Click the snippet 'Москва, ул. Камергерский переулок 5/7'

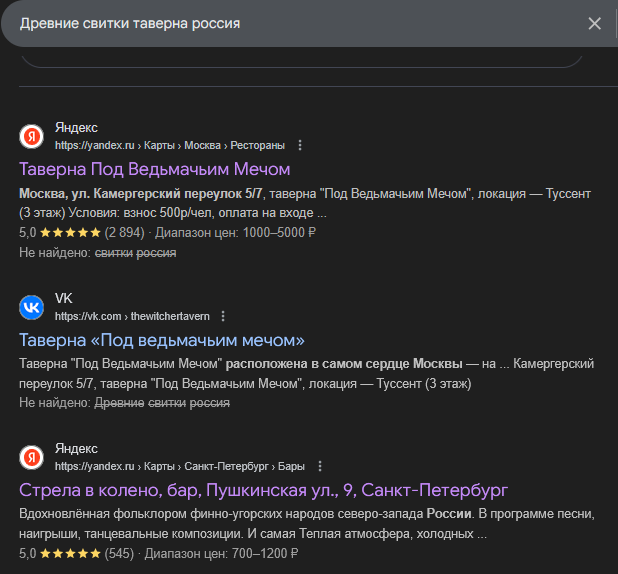(140, 194)
